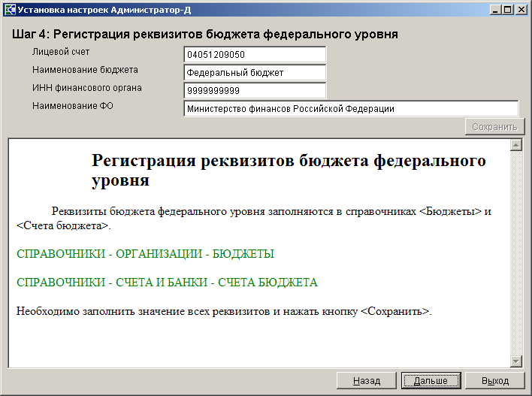Image resolution: width=532 pixels, height=396 pixels.
Task: Click the large help heading Регистрация реквизитов
Action: (289, 170)
